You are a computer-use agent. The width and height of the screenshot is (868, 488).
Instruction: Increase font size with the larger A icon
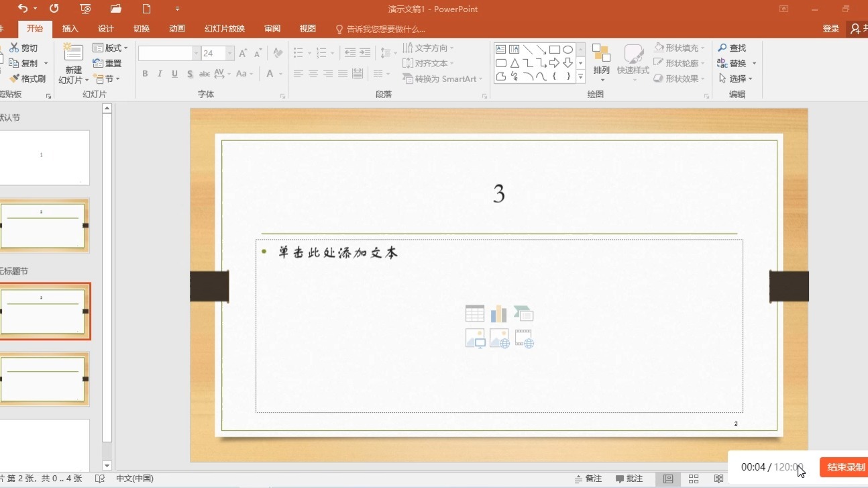243,54
